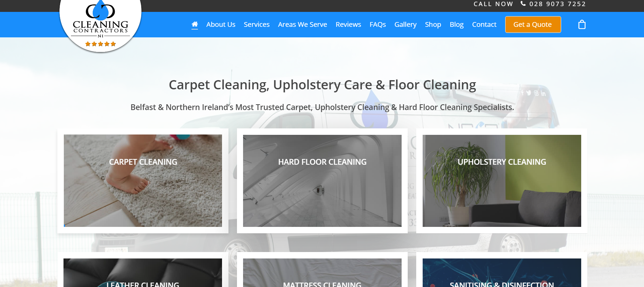Image resolution: width=644 pixels, height=287 pixels.
Task: Go to Areas We Serve page
Action: pyautogui.click(x=302, y=24)
